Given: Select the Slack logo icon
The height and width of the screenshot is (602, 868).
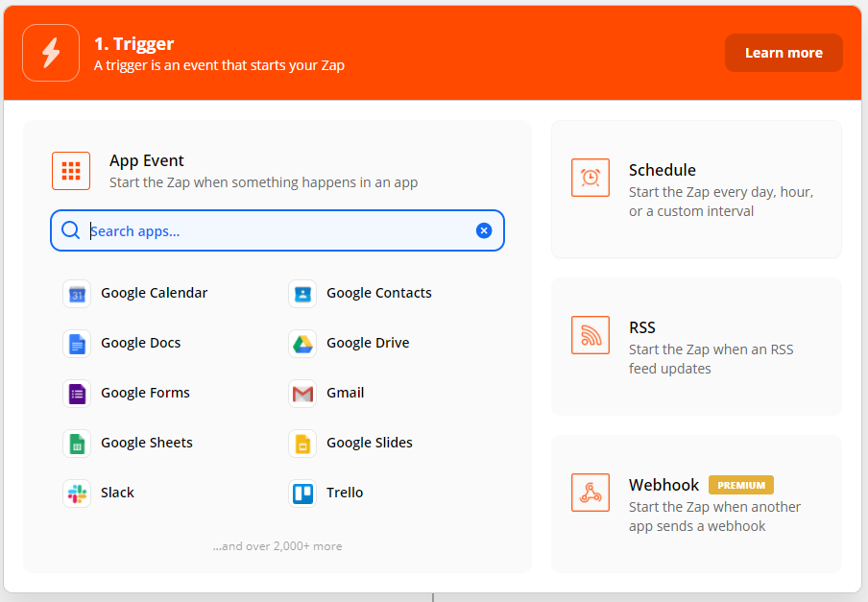Looking at the screenshot, I should pos(77,493).
